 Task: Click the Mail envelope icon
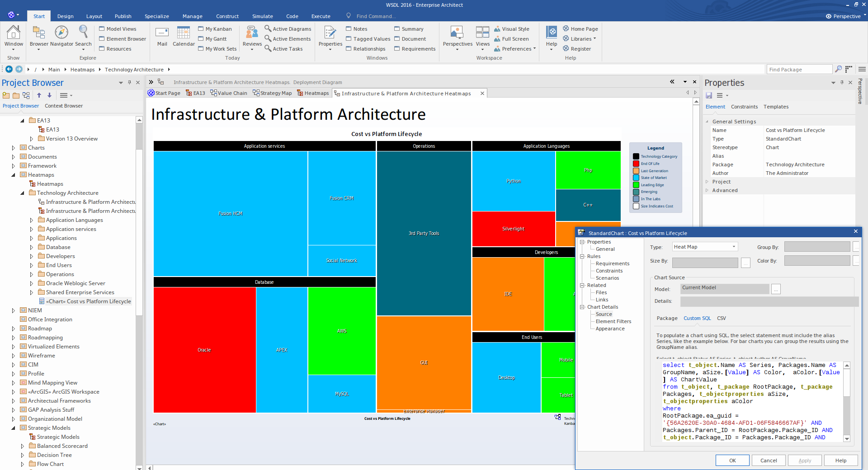point(162,33)
